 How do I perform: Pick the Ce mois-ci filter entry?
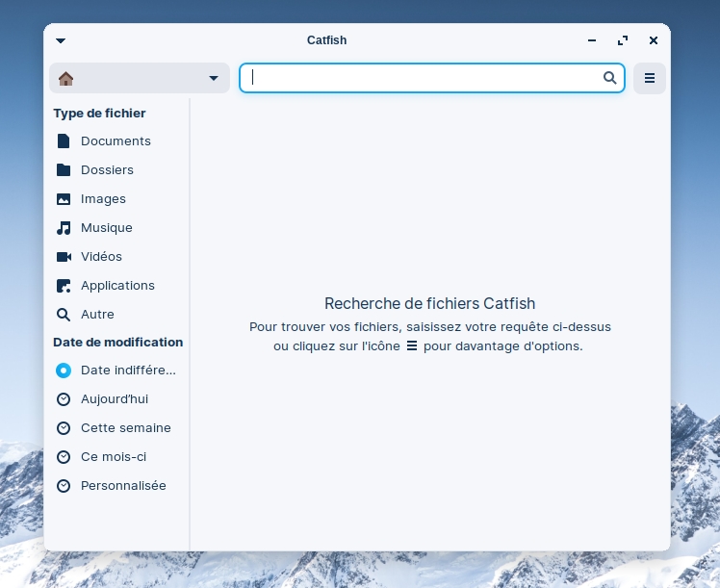pyautogui.click(x=113, y=457)
